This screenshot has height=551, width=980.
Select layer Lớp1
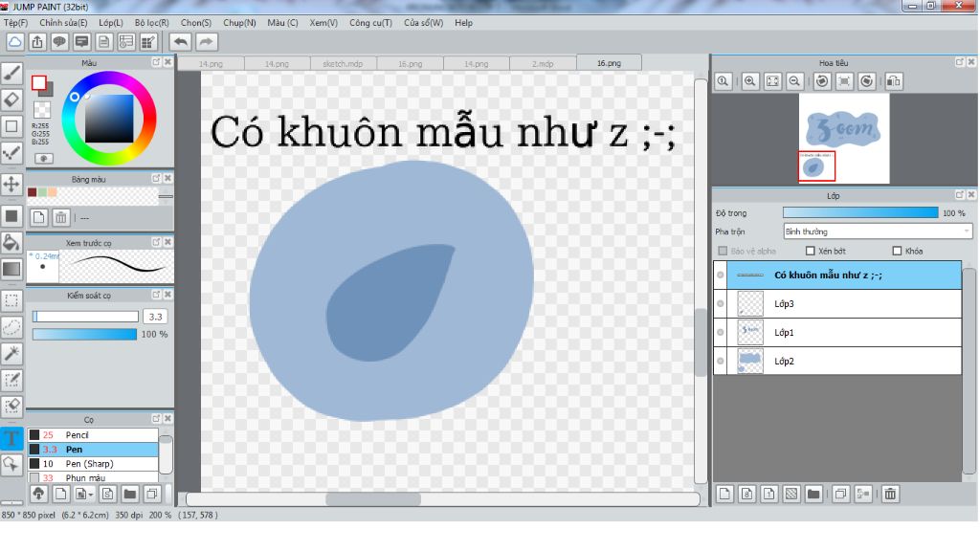pyautogui.click(x=844, y=332)
